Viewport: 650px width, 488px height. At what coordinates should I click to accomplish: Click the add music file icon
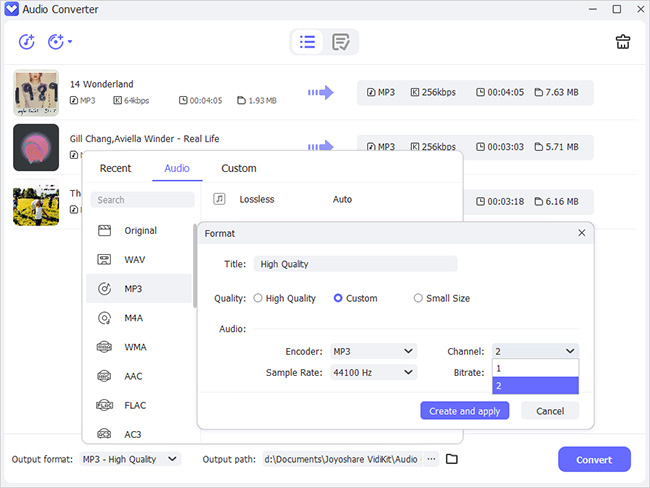pyautogui.click(x=27, y=42)
